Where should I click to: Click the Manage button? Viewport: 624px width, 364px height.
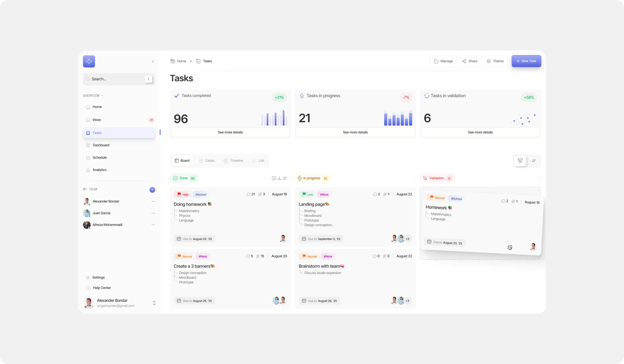click(x=444, y=61)
